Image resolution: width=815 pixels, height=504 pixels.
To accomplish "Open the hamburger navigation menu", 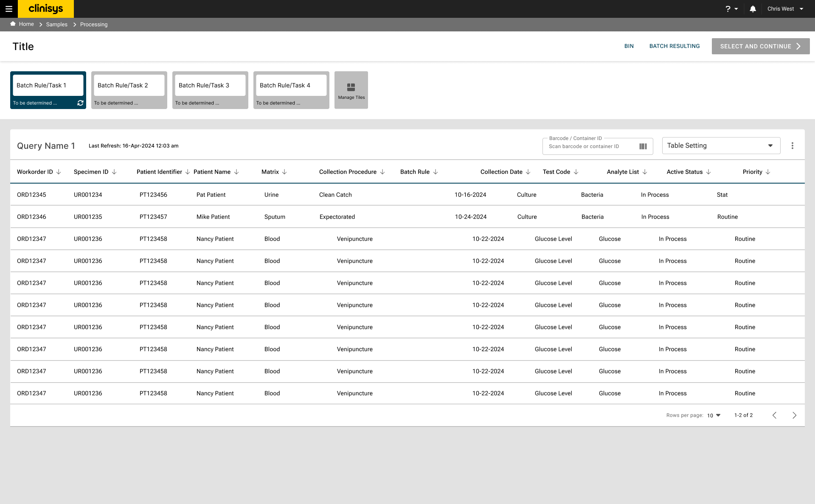I will pos(9,9).
